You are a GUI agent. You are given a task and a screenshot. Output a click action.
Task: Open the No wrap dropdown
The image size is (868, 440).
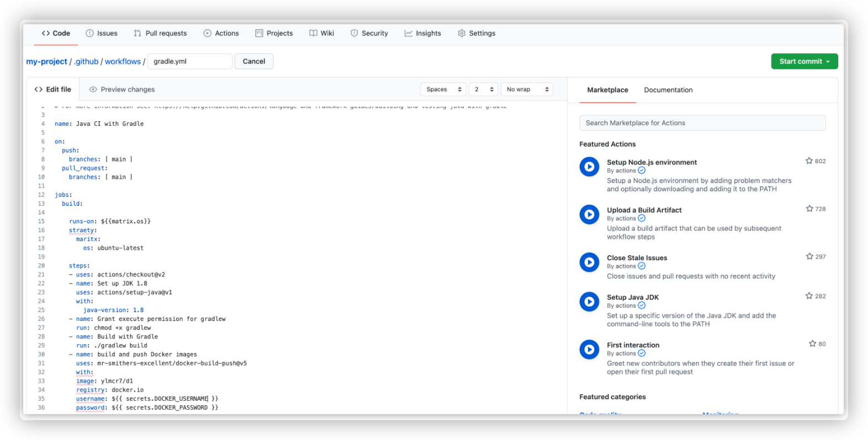(x=527, y=89)
